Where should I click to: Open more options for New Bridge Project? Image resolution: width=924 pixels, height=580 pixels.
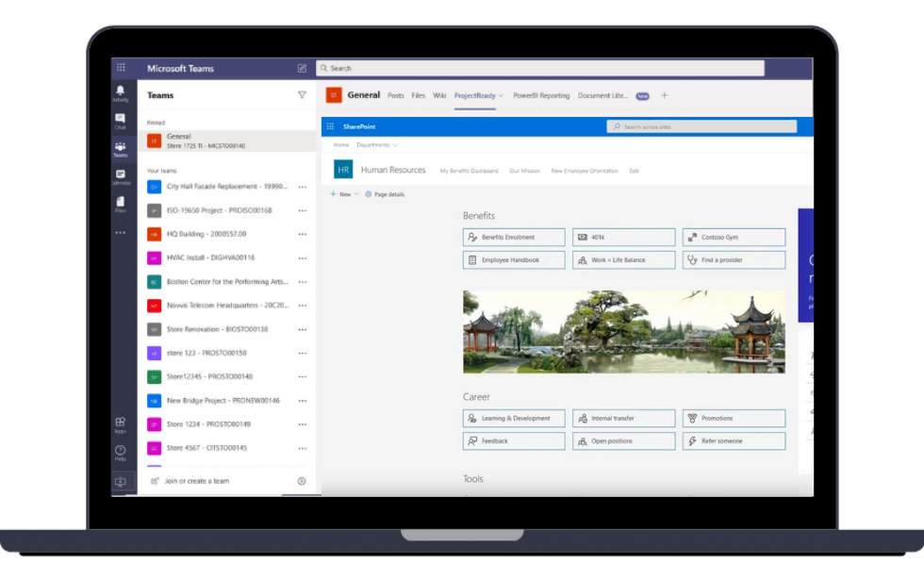pyautogui.click(x=303, y=401)
